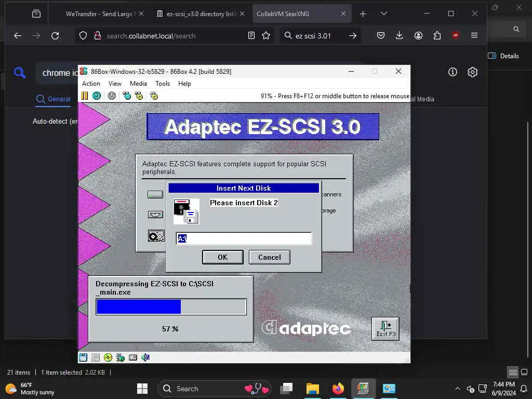532x399 pixels.
Task: Send Ctrl+Alt+Del using the toolbar icon
Action: click(x=127, y=96)
